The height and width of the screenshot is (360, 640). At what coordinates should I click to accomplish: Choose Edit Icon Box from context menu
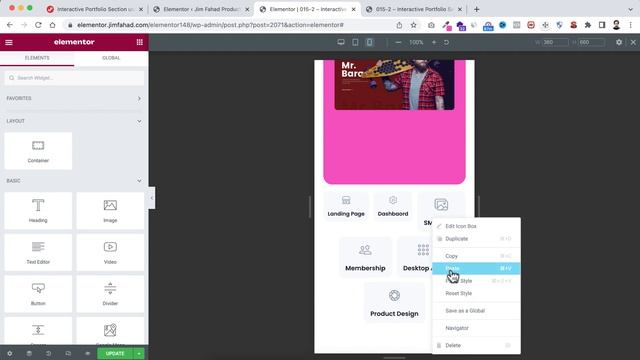(x=476, y=226)
